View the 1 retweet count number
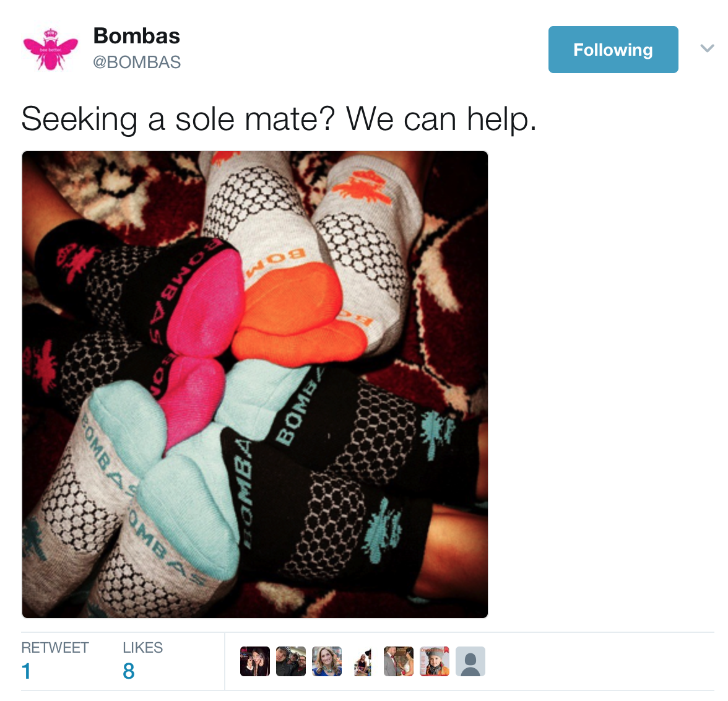The image size is (728, 701). (26, 671)
